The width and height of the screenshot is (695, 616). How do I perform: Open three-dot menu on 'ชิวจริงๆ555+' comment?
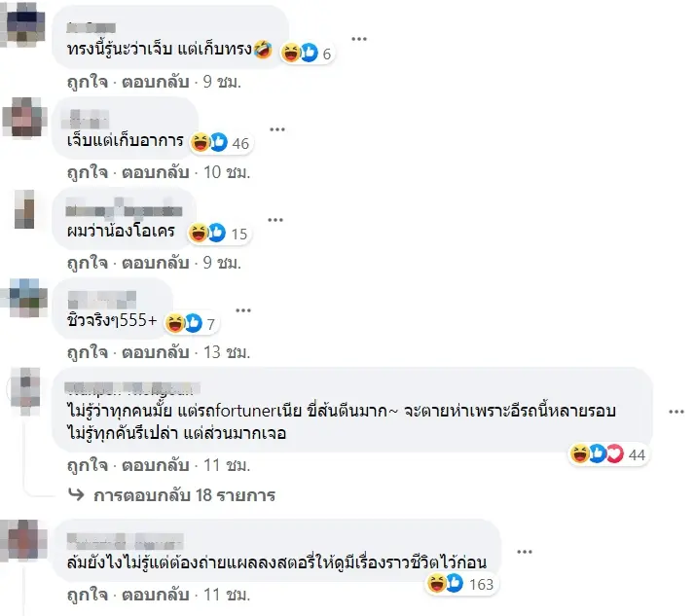(243, 310)
